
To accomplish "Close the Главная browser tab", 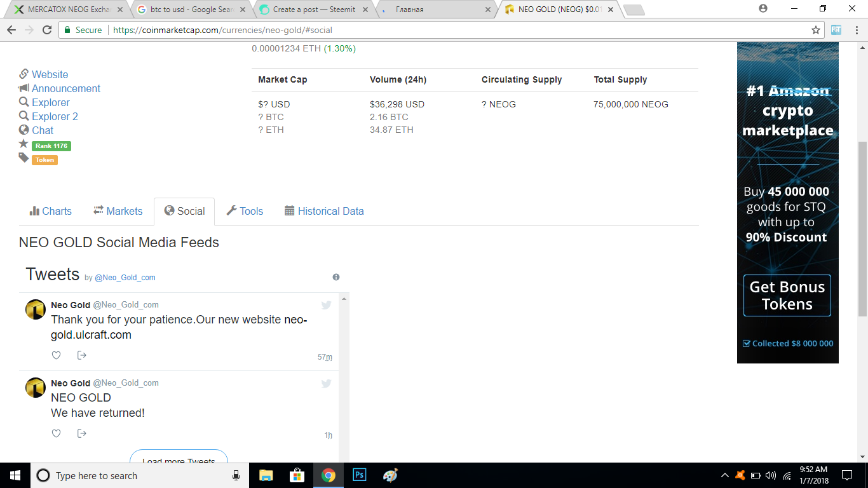I will click(x=488, y=10).
